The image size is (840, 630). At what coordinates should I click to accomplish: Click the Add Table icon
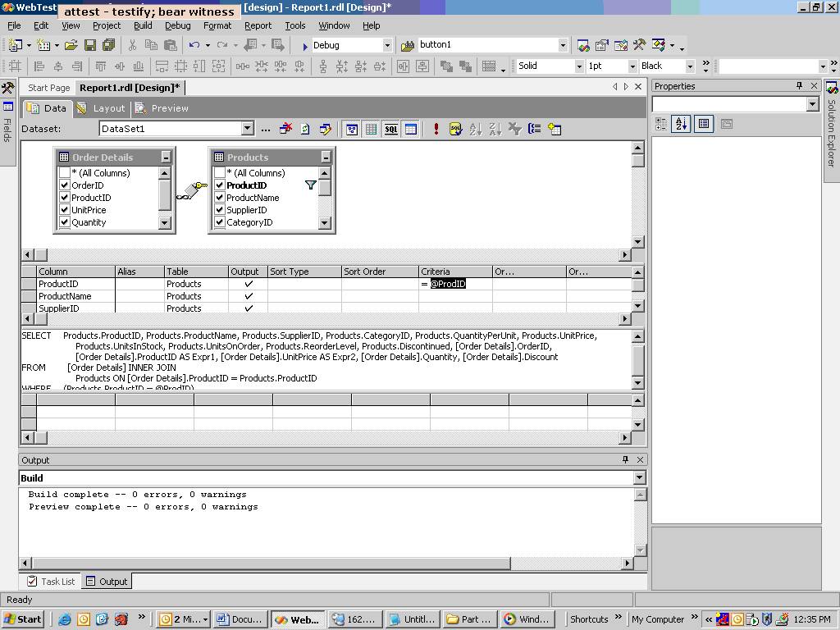click(x=555, y=129)
